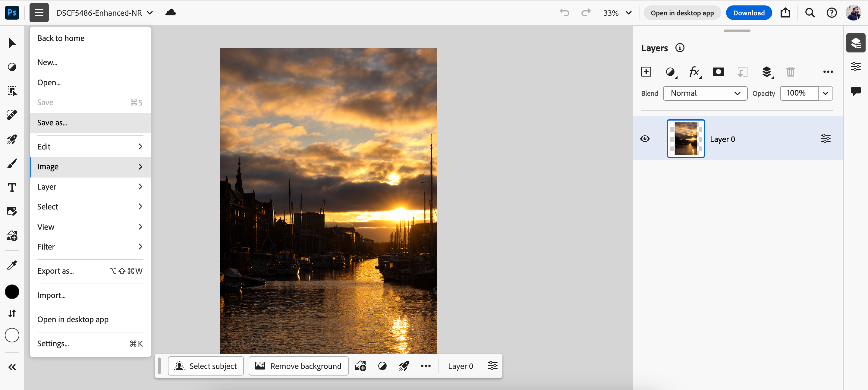Select the Spot Healing Brush tool
Screen dimensions: 868x390
pyautogui.click(x=12, y=115)
